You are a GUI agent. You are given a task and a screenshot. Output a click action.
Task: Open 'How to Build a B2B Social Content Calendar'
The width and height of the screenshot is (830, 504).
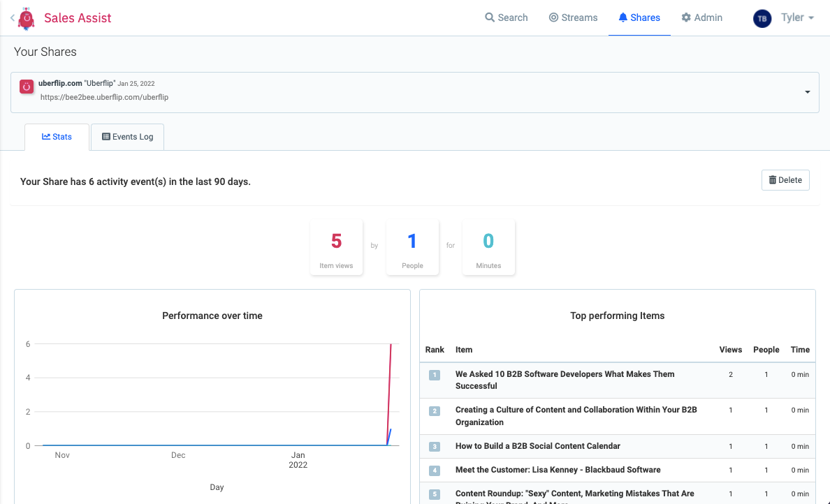(x=538, y=446)
